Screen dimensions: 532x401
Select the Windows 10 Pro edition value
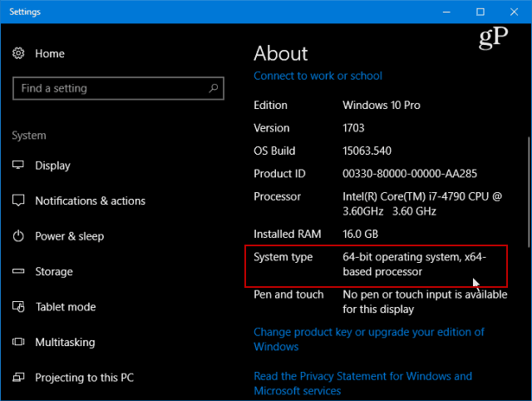click(382, 105)
